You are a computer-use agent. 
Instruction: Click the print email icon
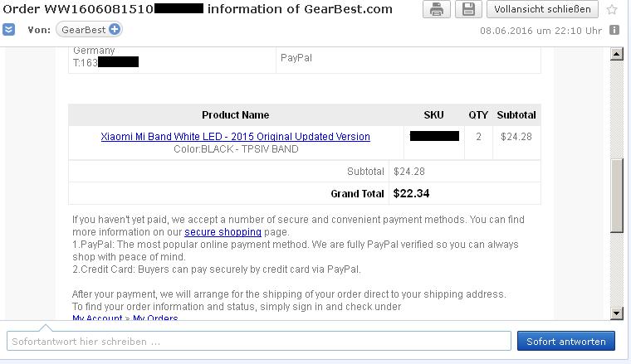437,9
